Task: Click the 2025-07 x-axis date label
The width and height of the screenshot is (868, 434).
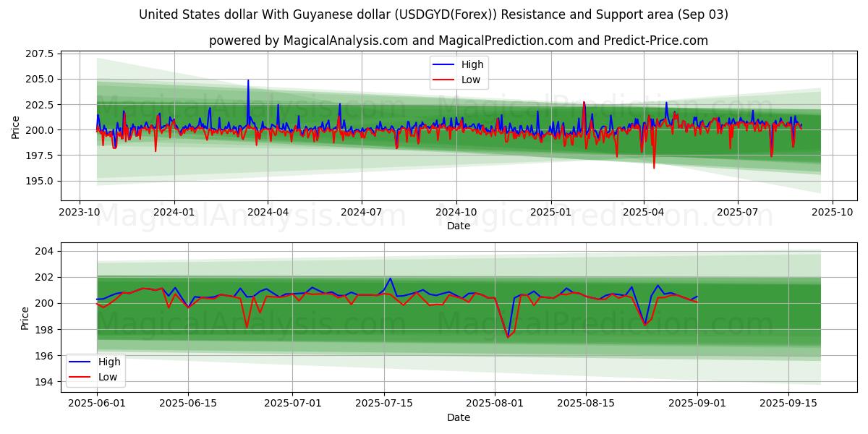Action: (x=738, y=213)
